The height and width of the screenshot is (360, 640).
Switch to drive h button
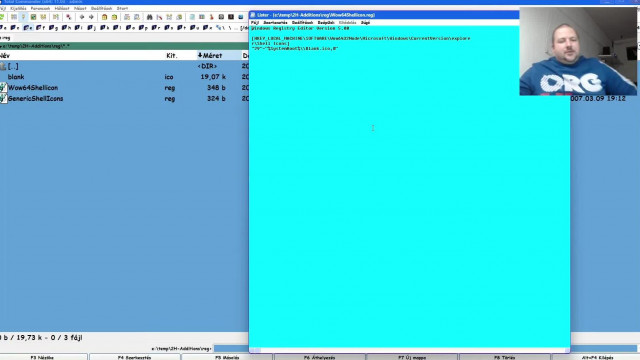[x=66, y=28]
